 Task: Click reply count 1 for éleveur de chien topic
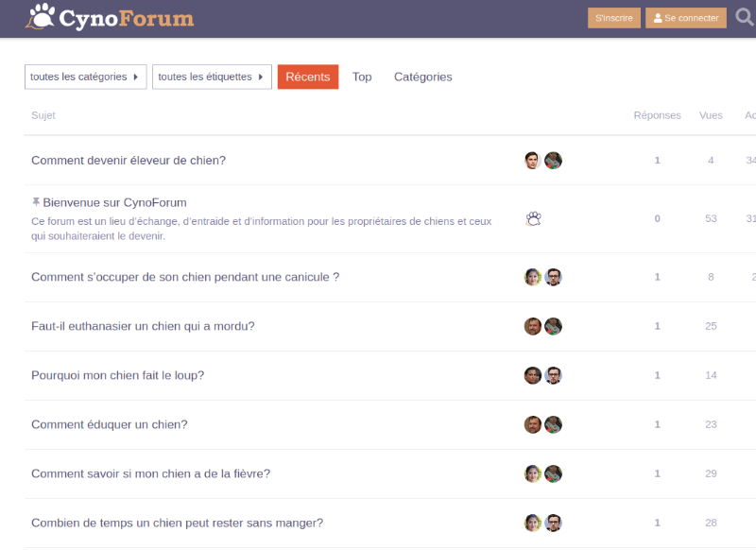pyautogui.click(x=657, y=160)
